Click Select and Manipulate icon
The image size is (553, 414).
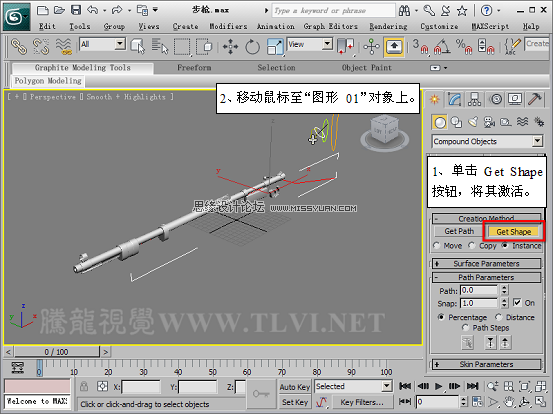371,47
